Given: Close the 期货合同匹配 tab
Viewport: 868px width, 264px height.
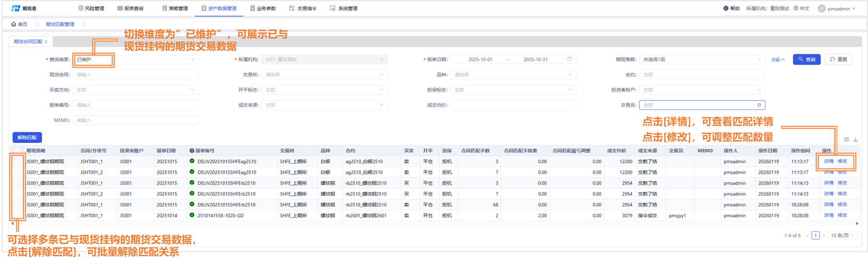Looking at the screenshot, I should (46, 42).
